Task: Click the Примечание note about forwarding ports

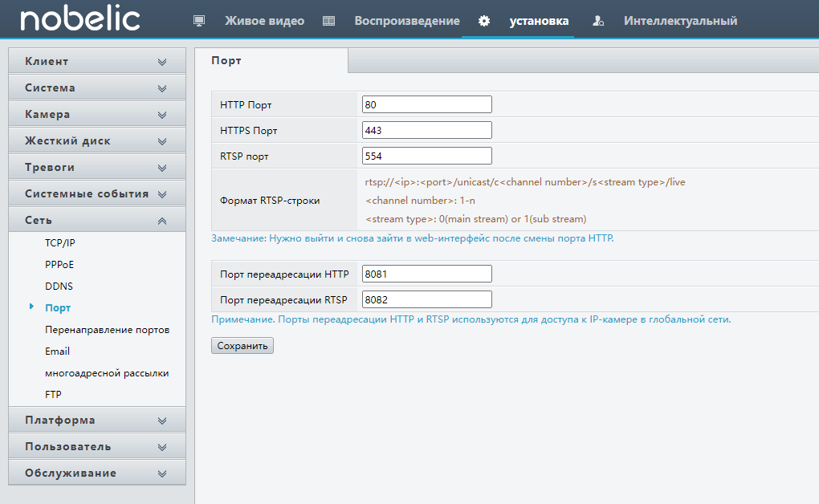Action: click(x=471, y=319)
